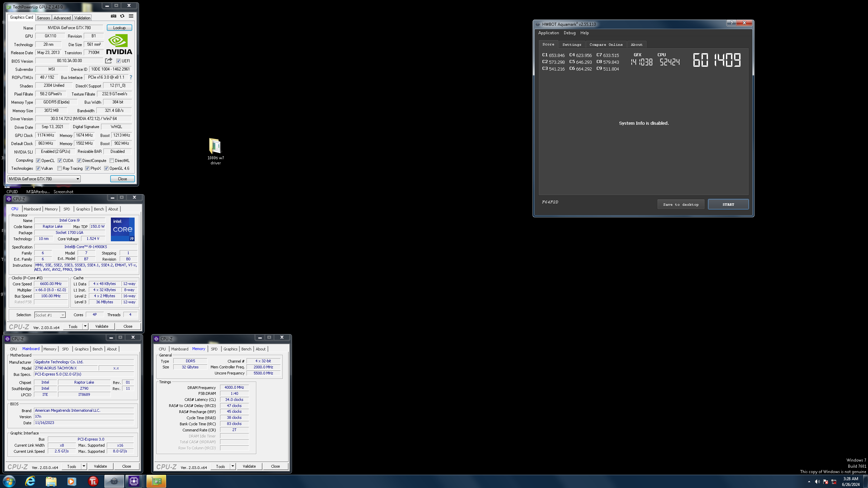Image resolution: width=868 pixels, height=488 pixels.
Task: Show hidden tray icons arrow
Action: 809,482
